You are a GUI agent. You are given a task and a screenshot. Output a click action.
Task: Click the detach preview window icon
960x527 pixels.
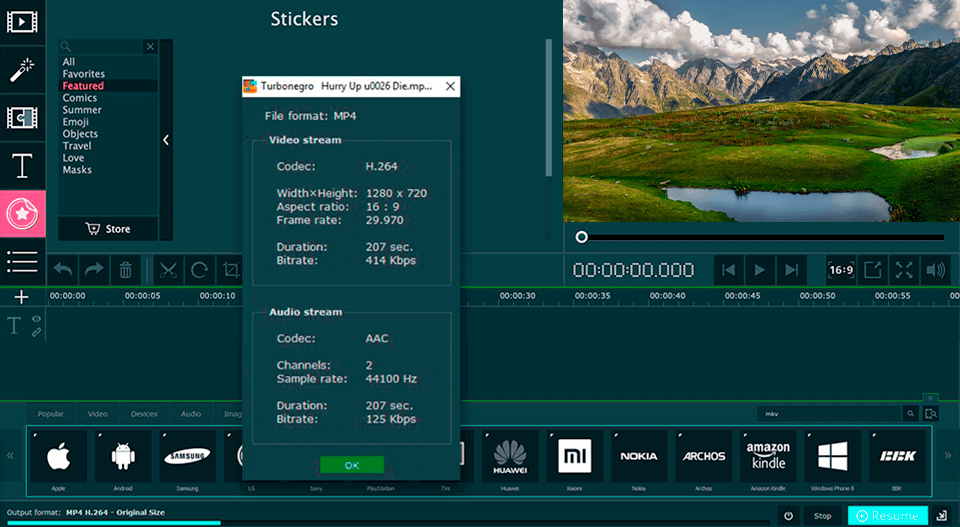(x=872, y=270)
